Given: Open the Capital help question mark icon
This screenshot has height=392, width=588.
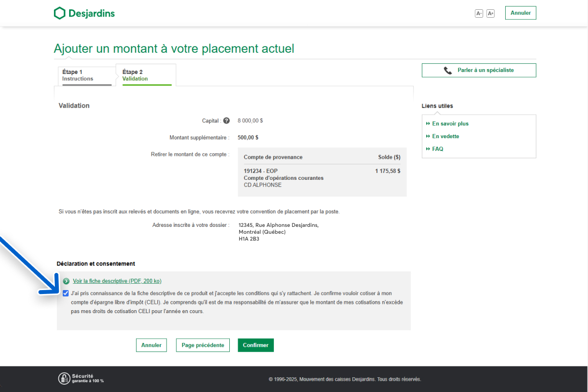Looking at the screenshot, I should (x=226, y=121).
